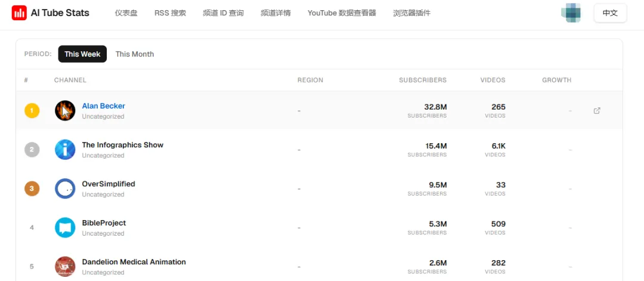Open Alan Becker's external link icon
Viewport: 644px width, 281px height.
pos(597,110)
